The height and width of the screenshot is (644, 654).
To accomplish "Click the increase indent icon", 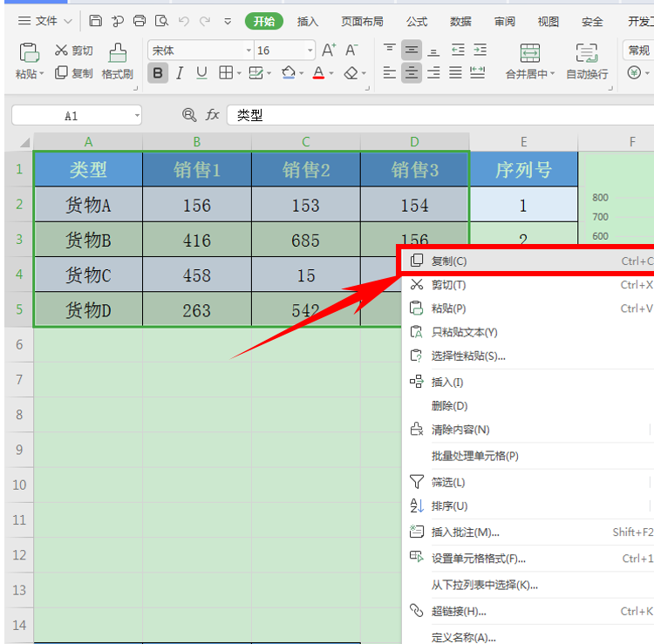I will pos(480,50).
